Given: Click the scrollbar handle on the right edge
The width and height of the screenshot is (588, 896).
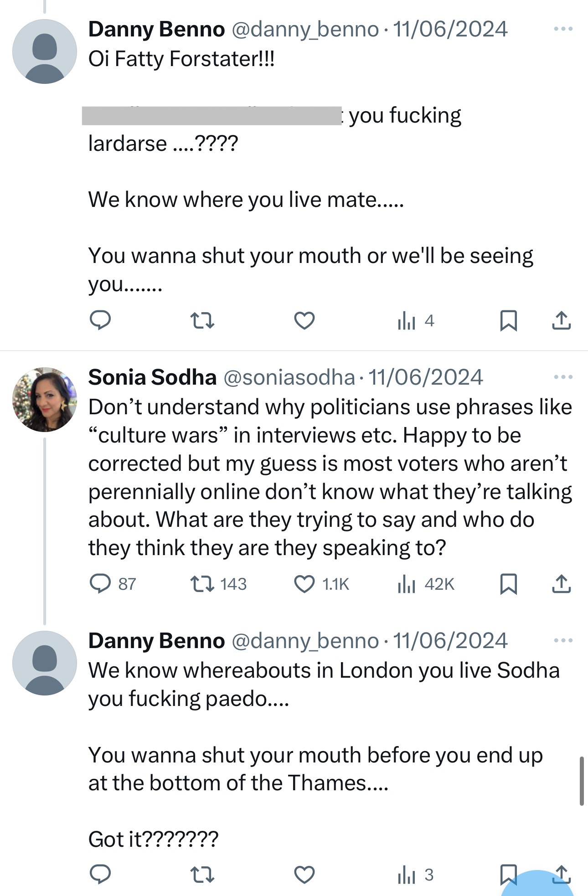Looking at the screenshot, I should coord(582,781).
